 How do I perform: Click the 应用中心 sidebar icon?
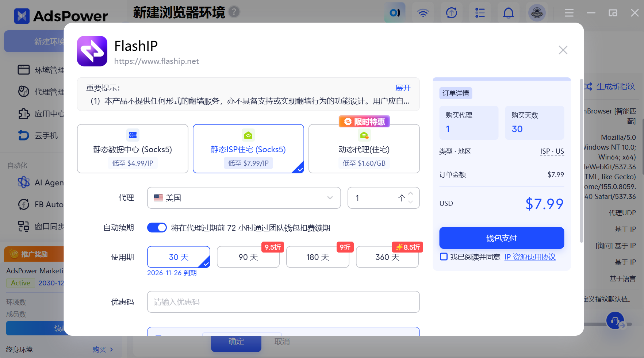tap(24, 113)
